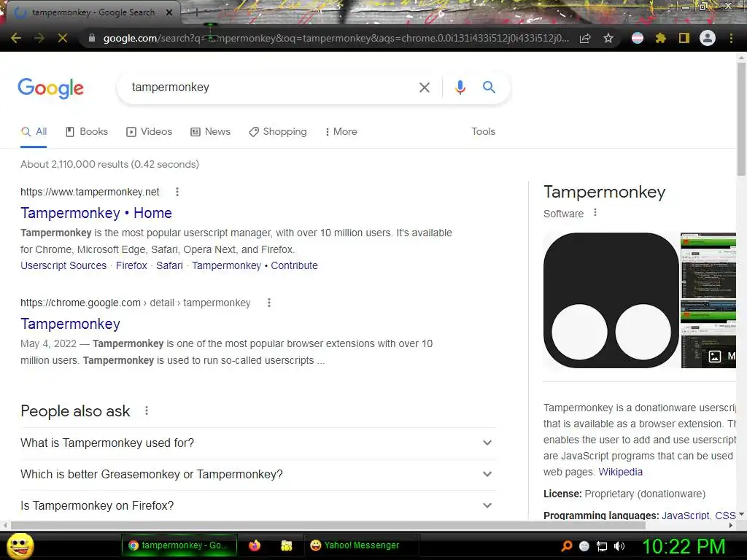Click the 10:22 PM clock
Image resolution: width=747 pixels, height=560 pixels.
click(x=684, y=546)
